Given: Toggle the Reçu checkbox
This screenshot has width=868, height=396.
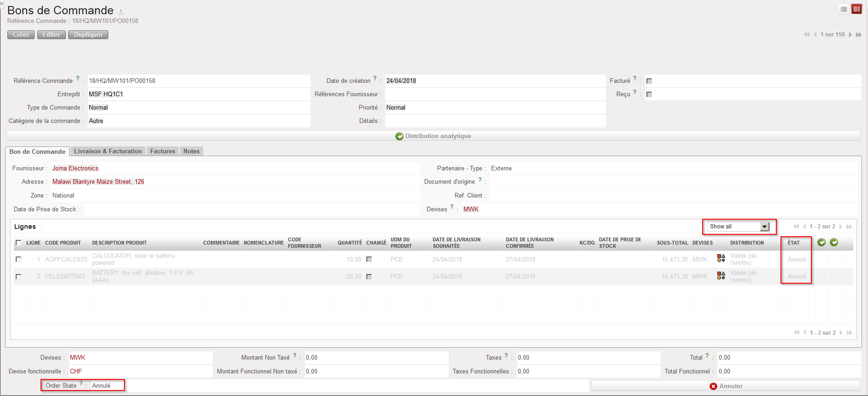Looking at the screenshot, I should (x=649, y=94).
